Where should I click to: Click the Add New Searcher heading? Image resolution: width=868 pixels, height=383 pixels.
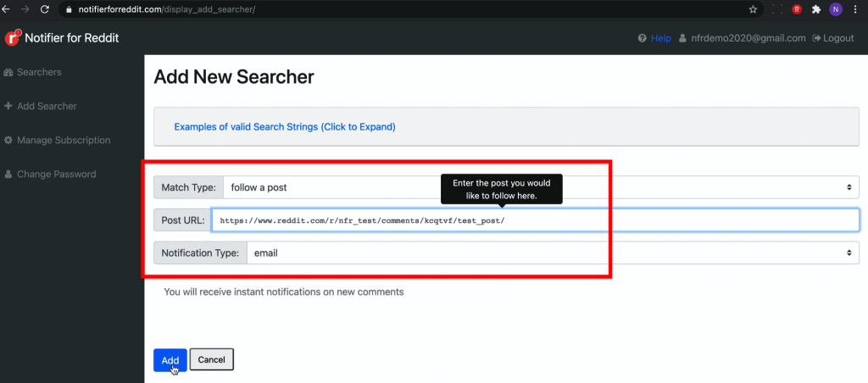[234, 77]
